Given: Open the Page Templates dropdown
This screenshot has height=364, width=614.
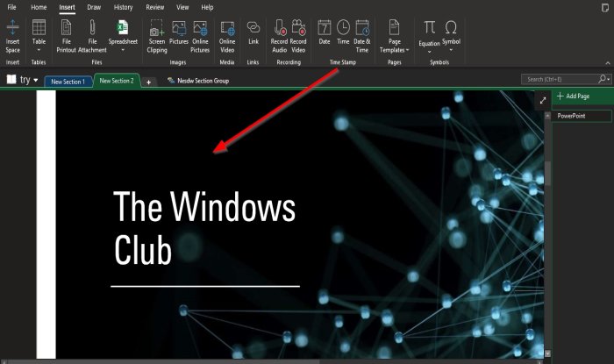Looking at the screenshot, I should click(395, 36).
